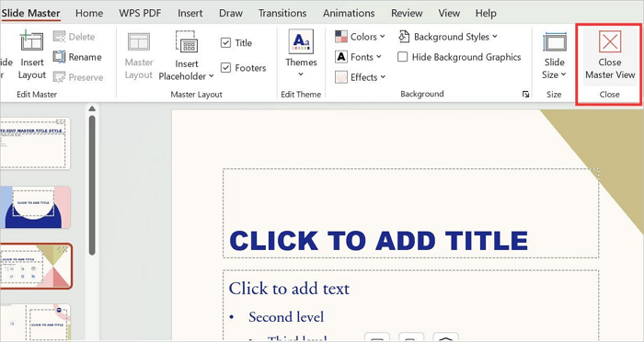This screenshot has width=644, height=342.
Task: Open the Draw tab
Action: point(231,13)
